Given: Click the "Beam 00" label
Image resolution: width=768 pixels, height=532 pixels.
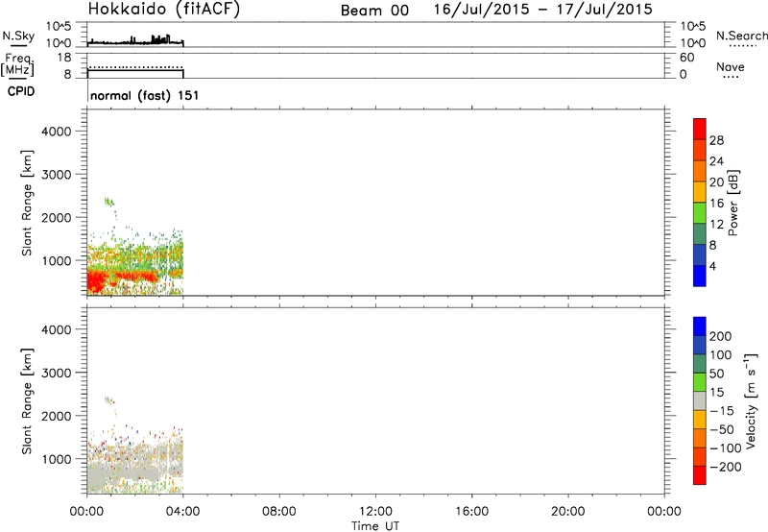Looking at the screenshot, I should (374, 11).
